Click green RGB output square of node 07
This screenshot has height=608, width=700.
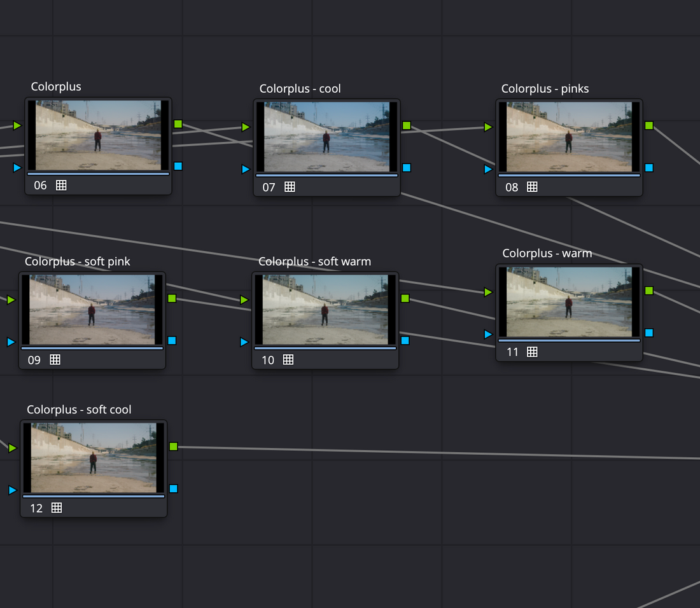pos(407,126)
